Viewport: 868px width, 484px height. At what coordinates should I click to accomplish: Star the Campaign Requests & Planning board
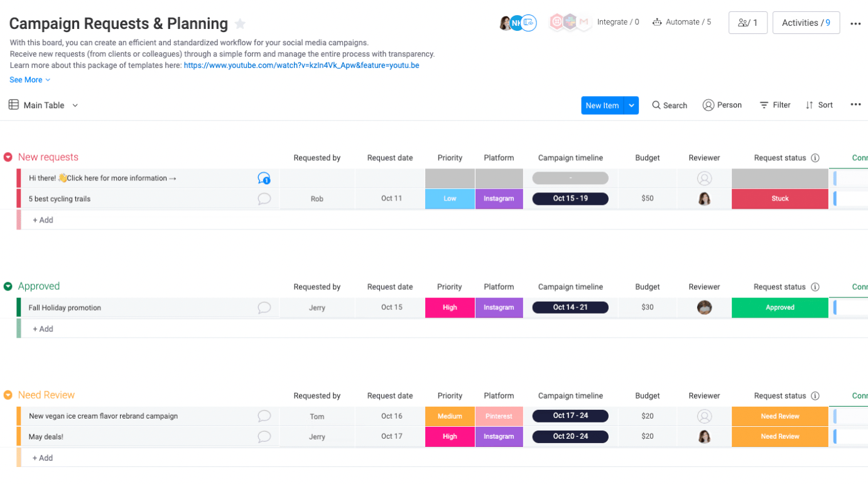coord(240,24)
